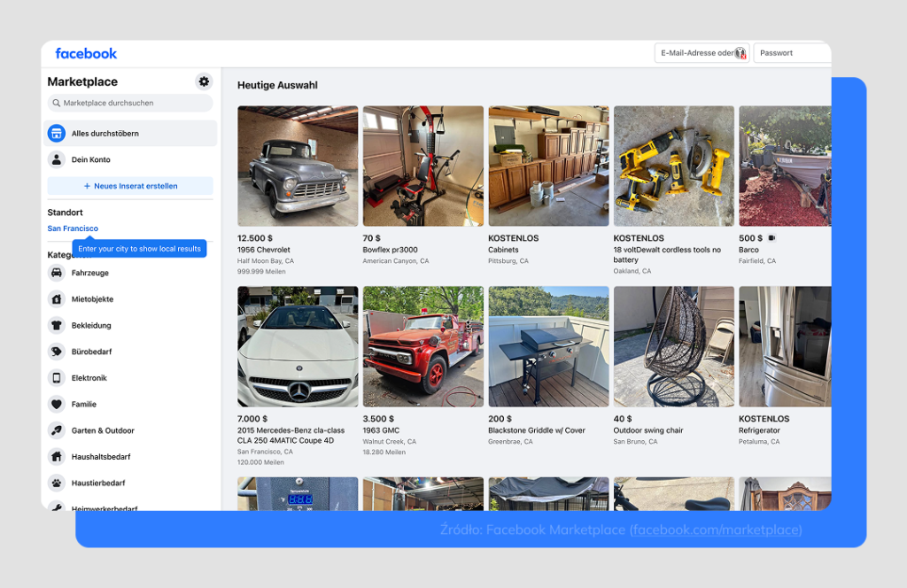Select the Mietobjekte house icon
The image size is (907, 588).
point(57,299)
